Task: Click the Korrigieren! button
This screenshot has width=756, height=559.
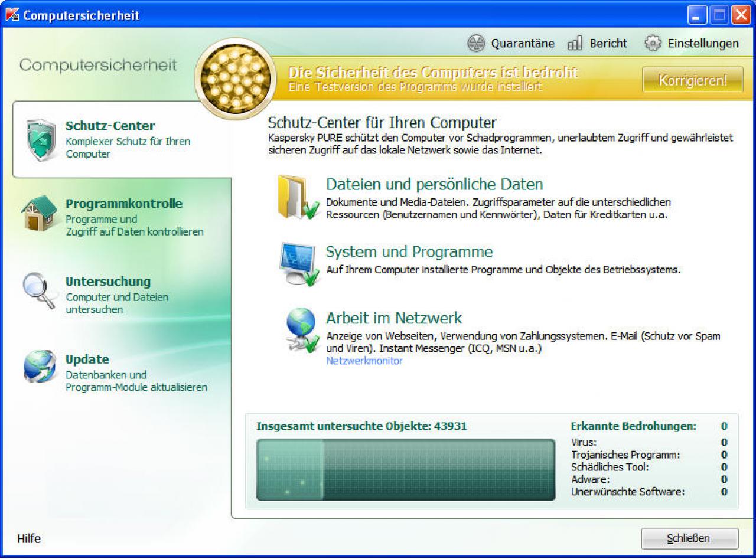Action: pyautogui.click(x=693, y=80)
